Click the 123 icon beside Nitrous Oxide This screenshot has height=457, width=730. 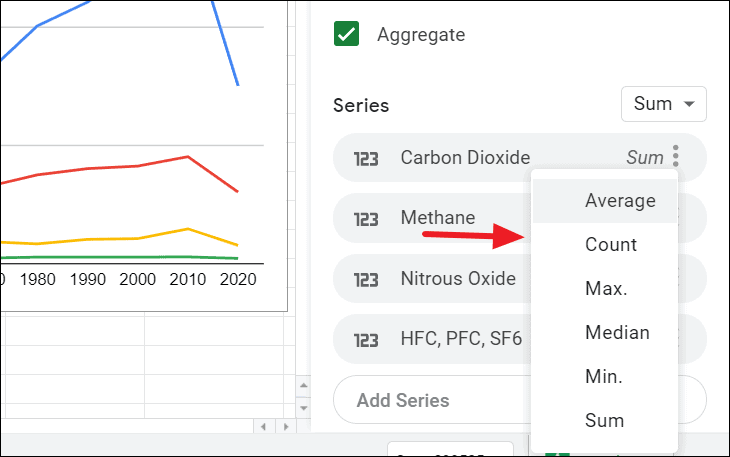366,278
